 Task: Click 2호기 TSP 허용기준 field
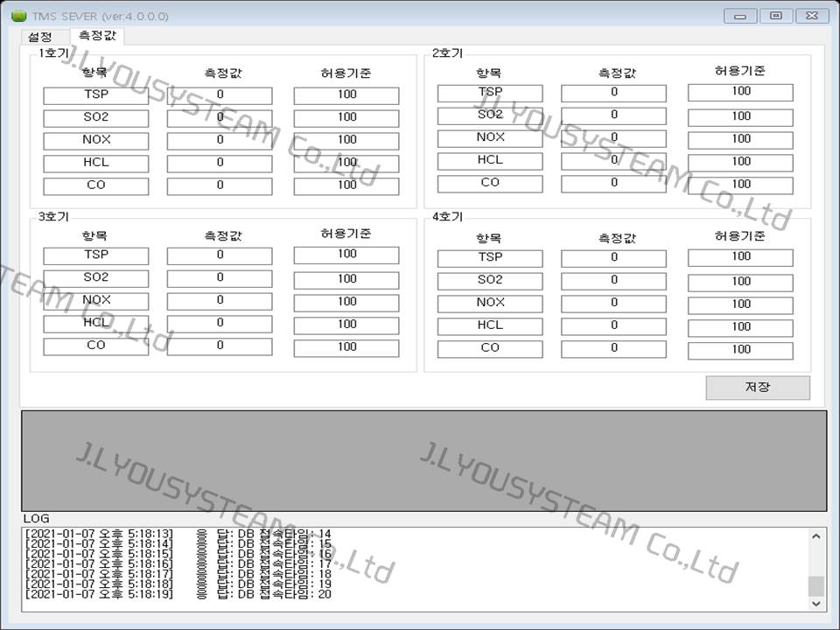pyautogui.click(x=740, y=92)
